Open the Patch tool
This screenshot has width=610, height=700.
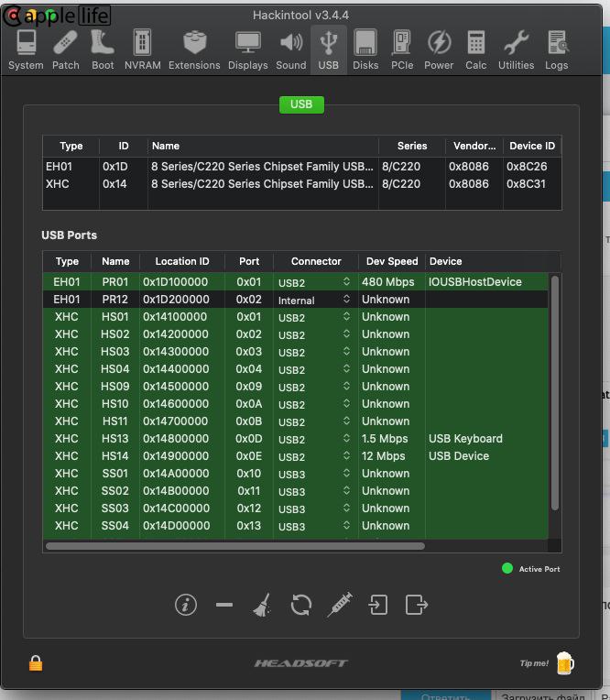(66, 50)
